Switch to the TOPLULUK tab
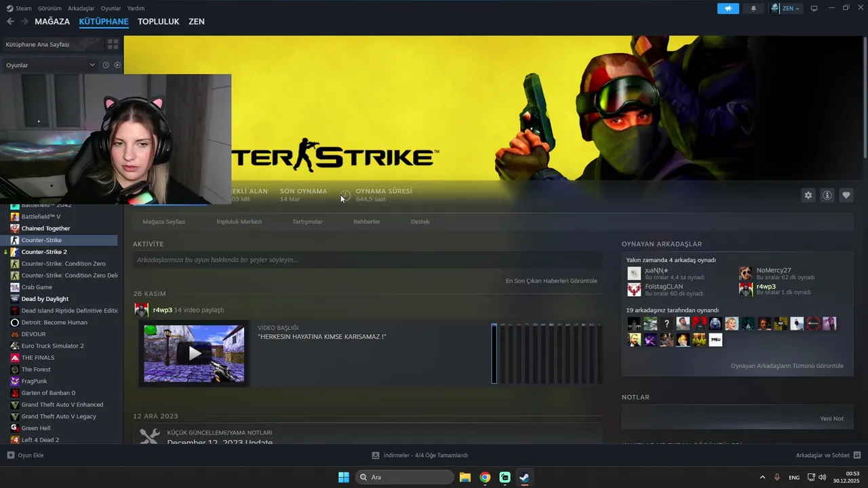This screenshot has width=868, height=488. (x=158, y=22)
